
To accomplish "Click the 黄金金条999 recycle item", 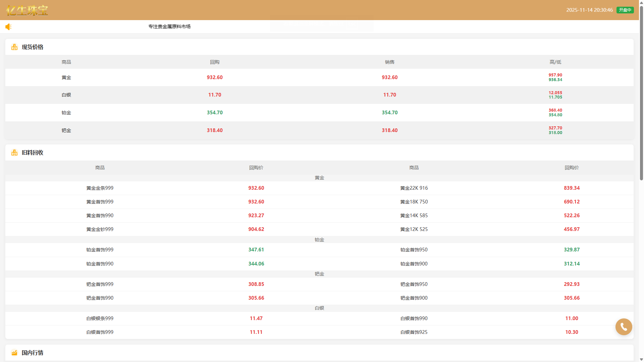I will point(100,188).
